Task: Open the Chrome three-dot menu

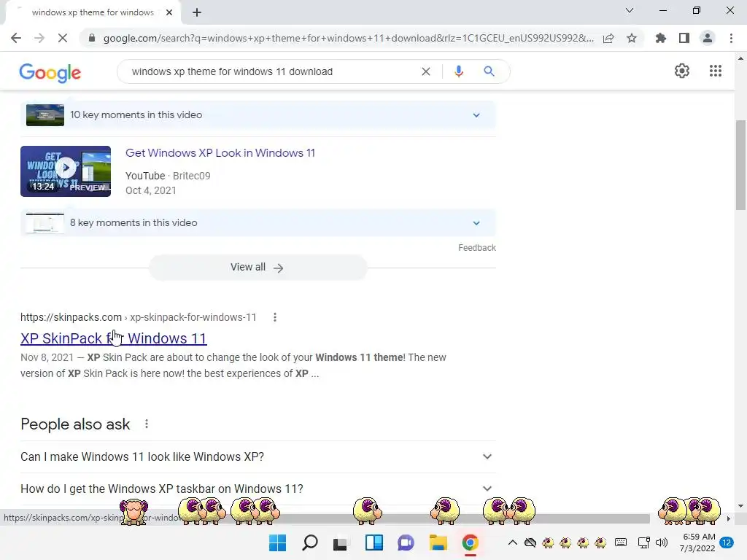Action: tap(731, 38)
